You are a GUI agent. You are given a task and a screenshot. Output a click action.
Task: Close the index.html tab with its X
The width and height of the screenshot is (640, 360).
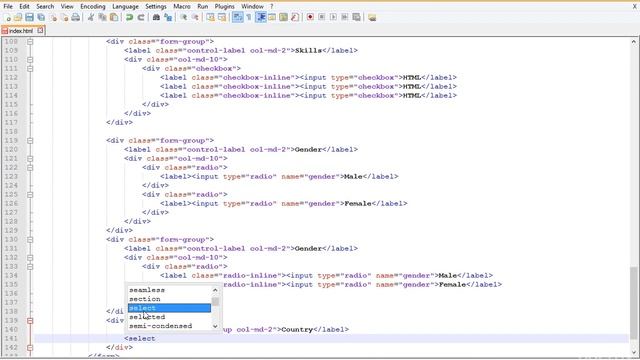(40, 30)
